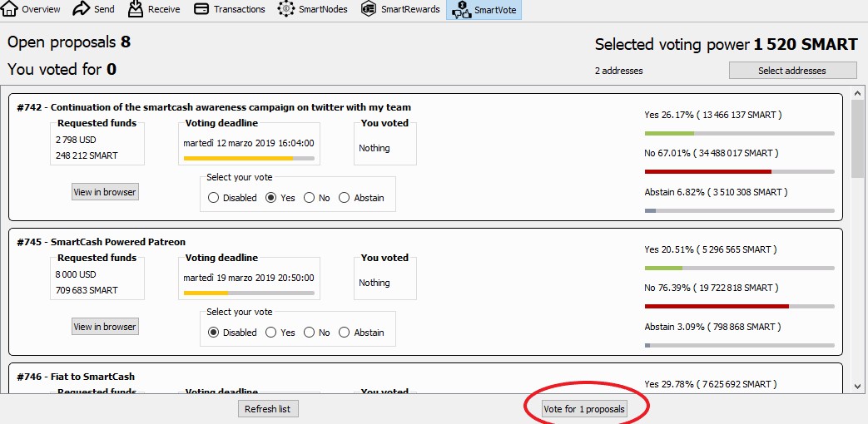Click the Receive inbox icon

136,8
